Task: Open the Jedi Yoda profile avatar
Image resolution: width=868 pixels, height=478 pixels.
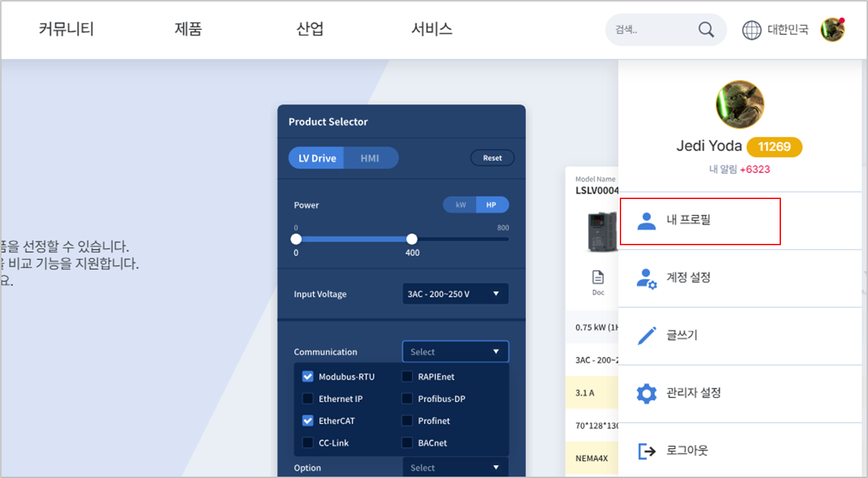Action: [x=739, y=104]
